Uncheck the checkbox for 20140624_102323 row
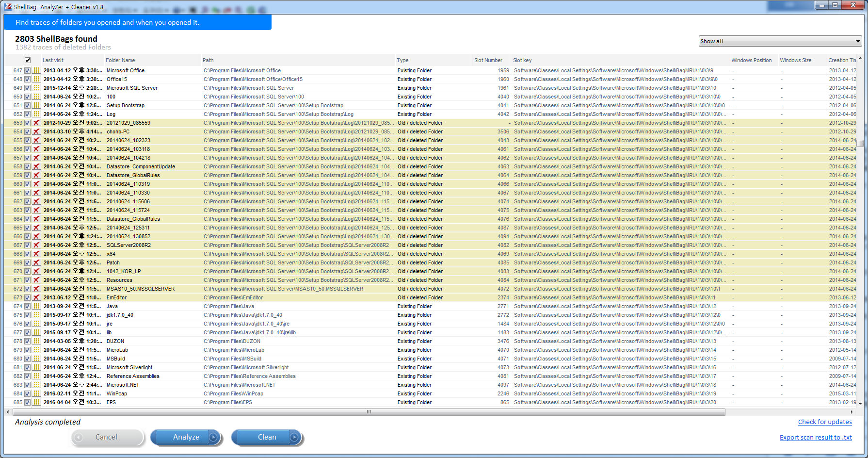868x458 pixels. [x=28, y=140]
